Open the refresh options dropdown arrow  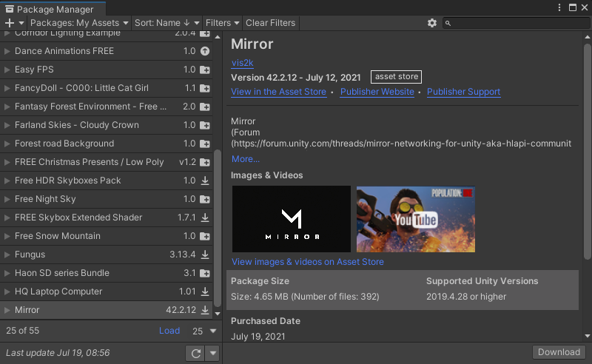(x=213, y=354)
